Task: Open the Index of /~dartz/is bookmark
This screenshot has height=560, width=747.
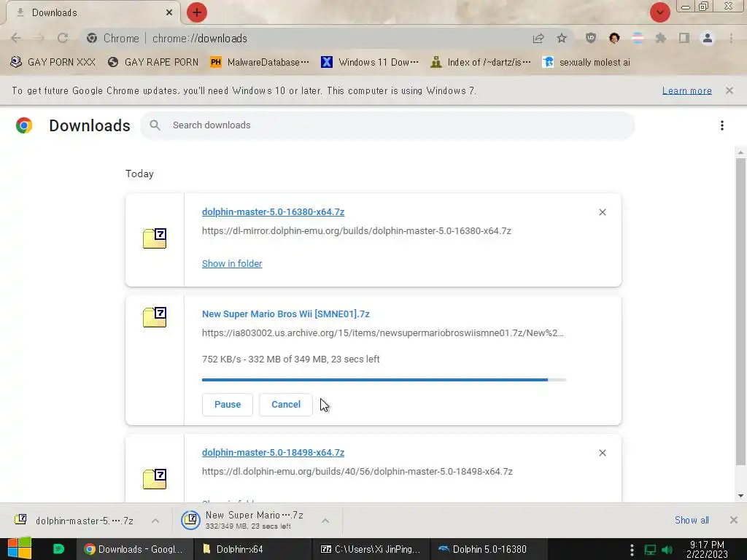Action: point(480,62)
